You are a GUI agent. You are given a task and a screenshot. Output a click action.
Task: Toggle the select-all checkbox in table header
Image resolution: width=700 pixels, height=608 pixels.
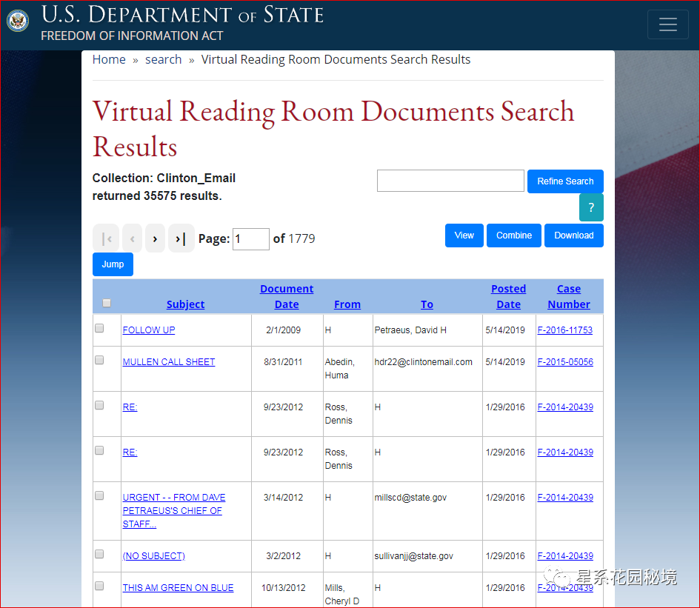106,303
